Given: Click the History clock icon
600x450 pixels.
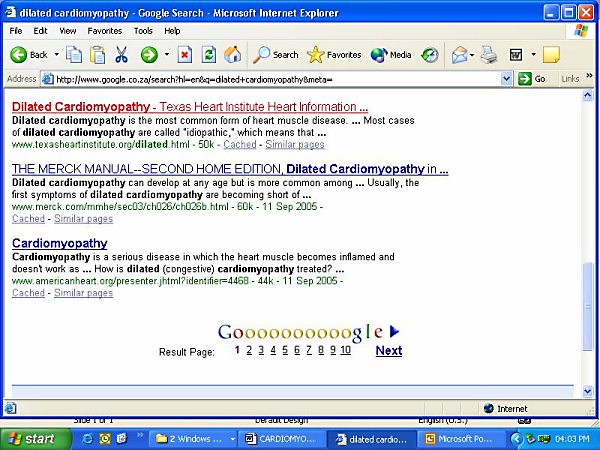Looking at the screenshot, I should click(430, 55).
